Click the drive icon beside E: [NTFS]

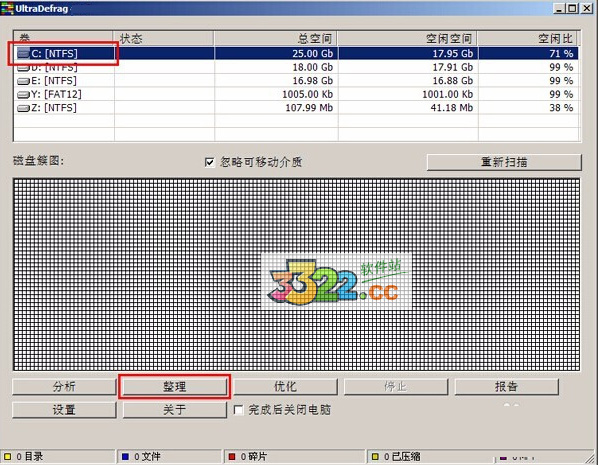tap(23, 81)
